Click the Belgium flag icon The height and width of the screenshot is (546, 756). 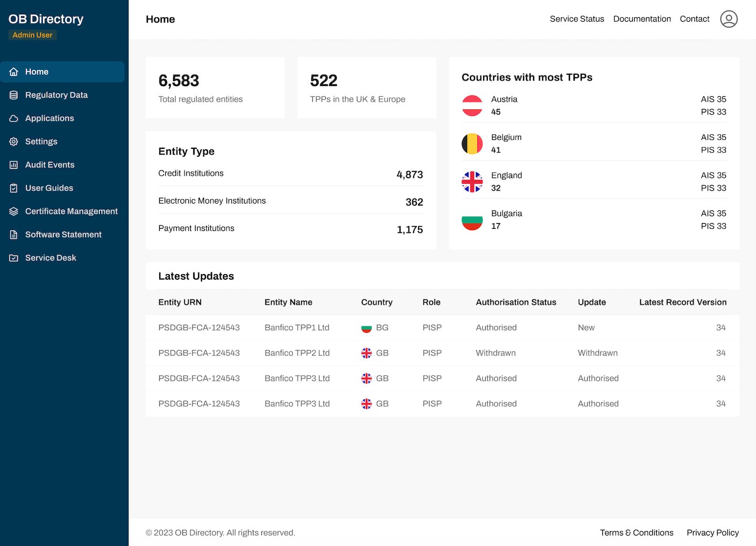tap(472, 144)
